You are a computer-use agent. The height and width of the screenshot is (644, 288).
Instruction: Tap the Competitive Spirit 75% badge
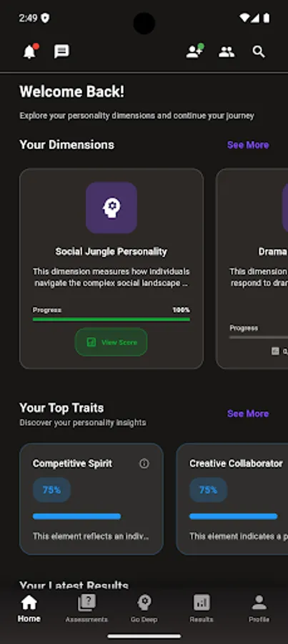(51, 490)
